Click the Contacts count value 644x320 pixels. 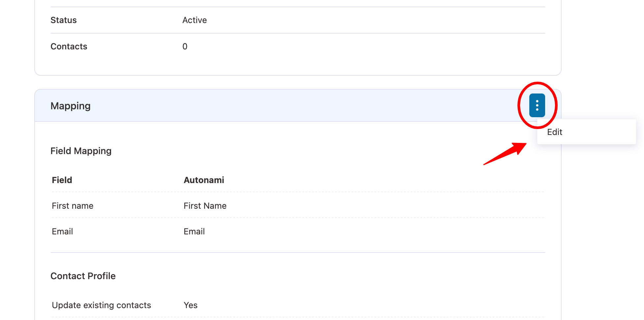tap(185, 46)
